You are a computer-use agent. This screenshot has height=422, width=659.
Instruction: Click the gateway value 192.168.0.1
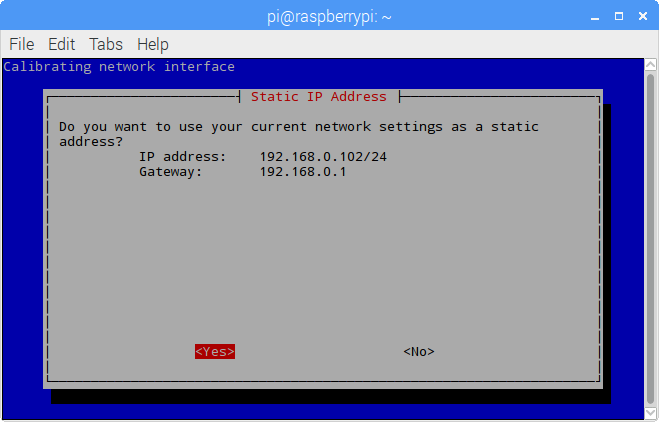click(303, 172)
